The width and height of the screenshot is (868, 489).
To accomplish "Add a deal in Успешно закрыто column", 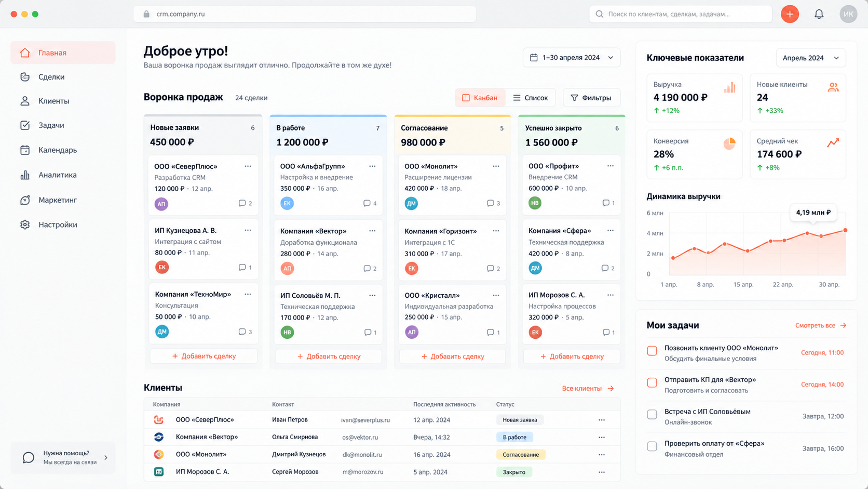I will (x=572, y=356).
